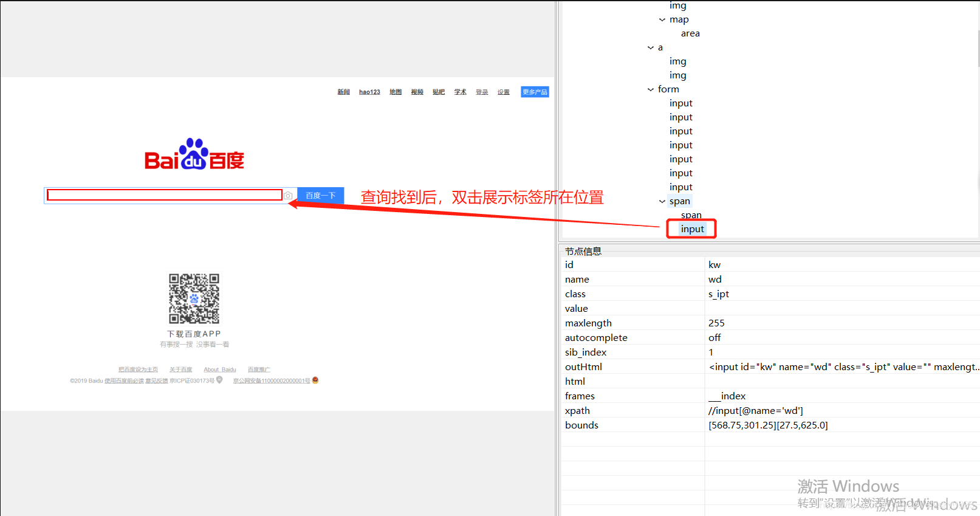This screenshot has width=980, height=516.
Task: Collapse the map tree node
Action: [x=662, y=20]
